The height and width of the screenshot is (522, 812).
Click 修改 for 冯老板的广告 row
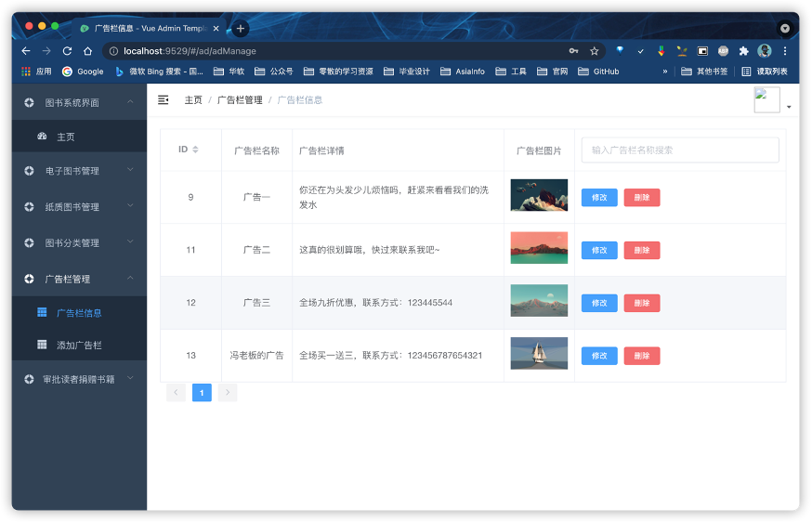[x=599, y=356]
